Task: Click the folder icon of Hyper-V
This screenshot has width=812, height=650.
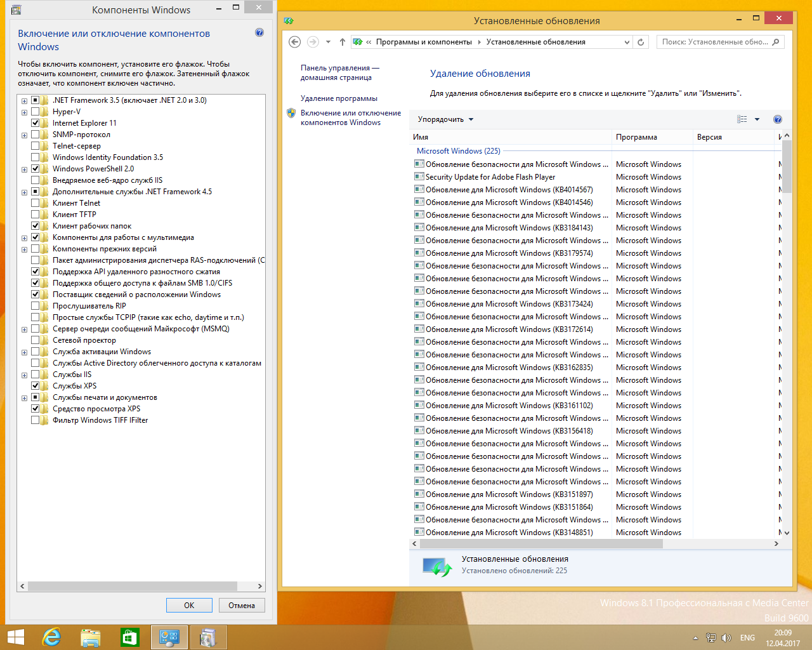Action: tap(44, 112)
